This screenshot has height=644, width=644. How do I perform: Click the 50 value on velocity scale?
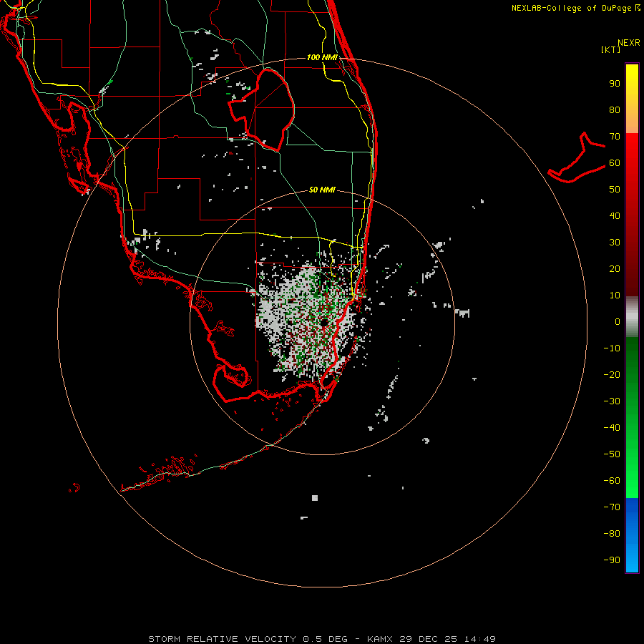tap(615, 190)
